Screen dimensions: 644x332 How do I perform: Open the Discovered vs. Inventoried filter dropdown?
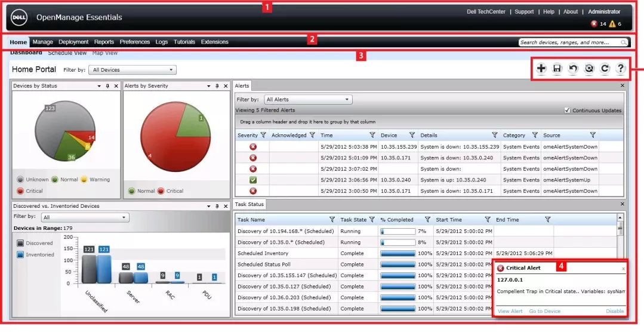[85, 217]
